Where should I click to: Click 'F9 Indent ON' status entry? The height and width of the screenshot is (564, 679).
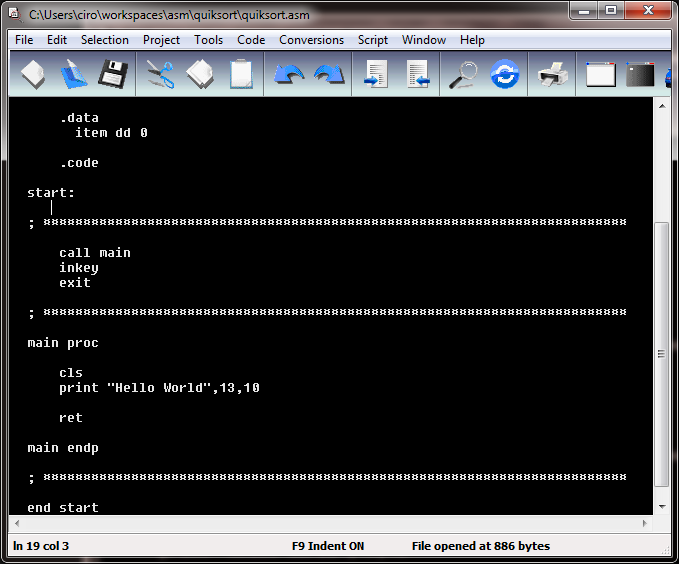pos(328,546)
